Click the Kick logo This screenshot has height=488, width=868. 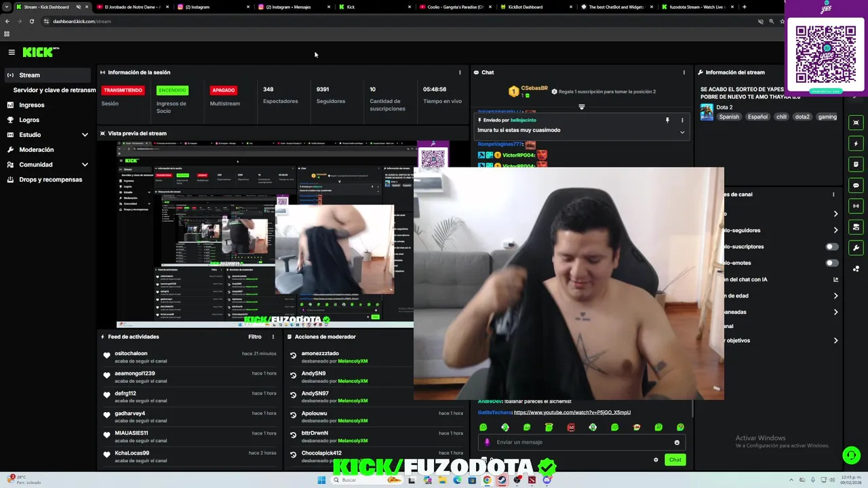point(41,52)
